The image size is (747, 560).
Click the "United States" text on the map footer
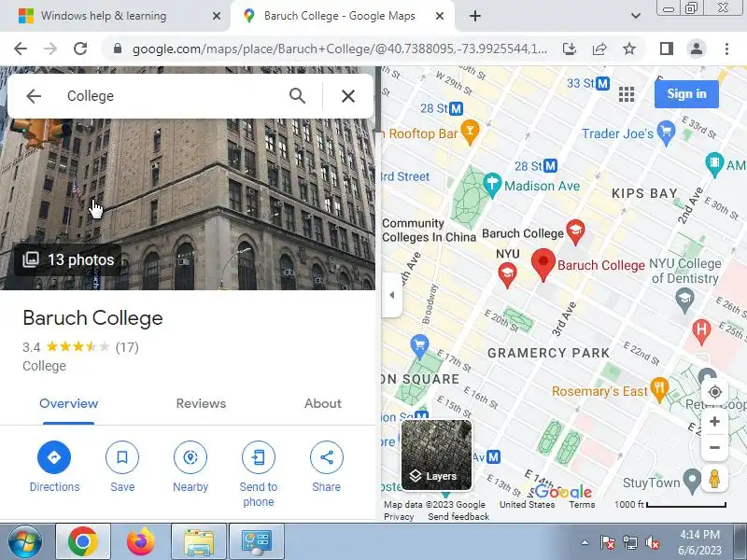[x=528, y=504]
